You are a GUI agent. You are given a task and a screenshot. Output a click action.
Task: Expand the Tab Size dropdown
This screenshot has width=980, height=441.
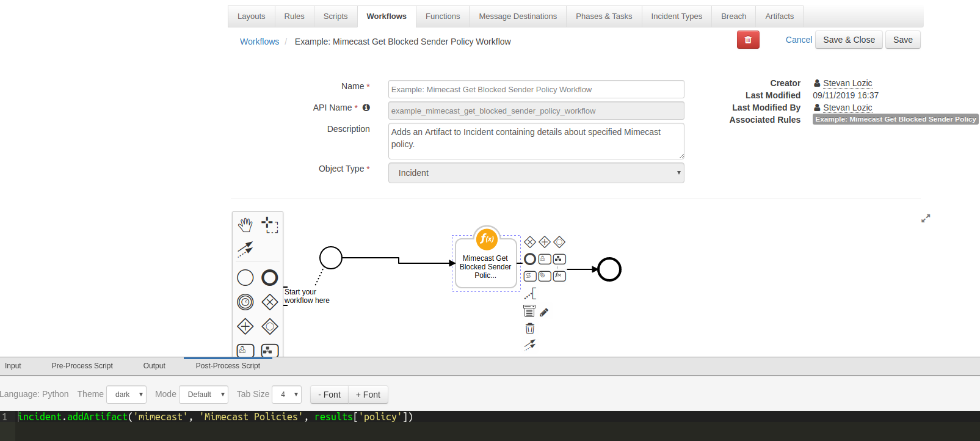click(x=286, y=395)
